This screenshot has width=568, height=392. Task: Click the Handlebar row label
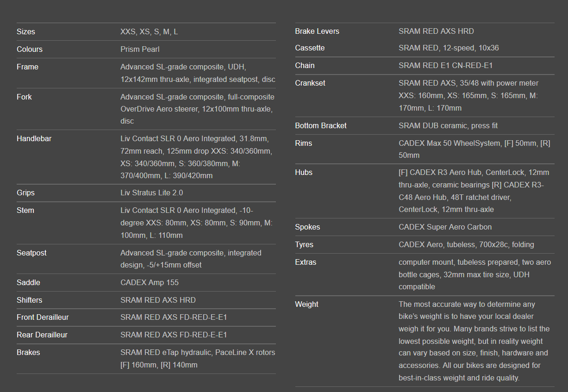tap(34, 139)
